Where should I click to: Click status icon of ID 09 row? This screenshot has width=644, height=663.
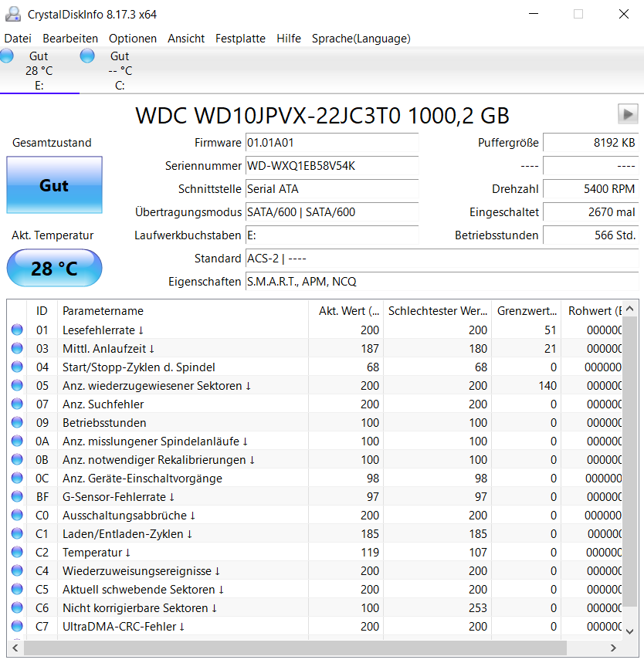pyautogui.click(x=17, y=422)
